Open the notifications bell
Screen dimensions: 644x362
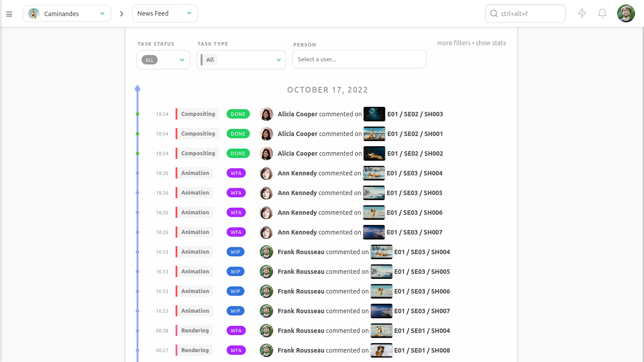(x=602, y=13)
